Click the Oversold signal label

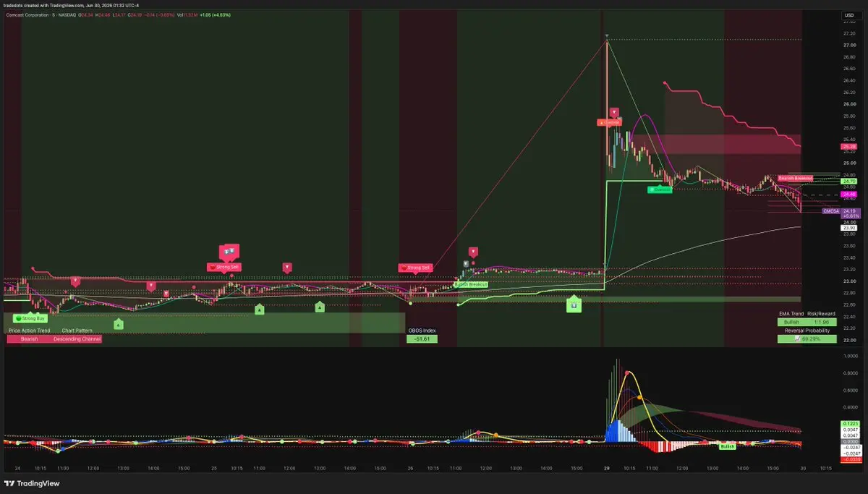pos(660,189)
